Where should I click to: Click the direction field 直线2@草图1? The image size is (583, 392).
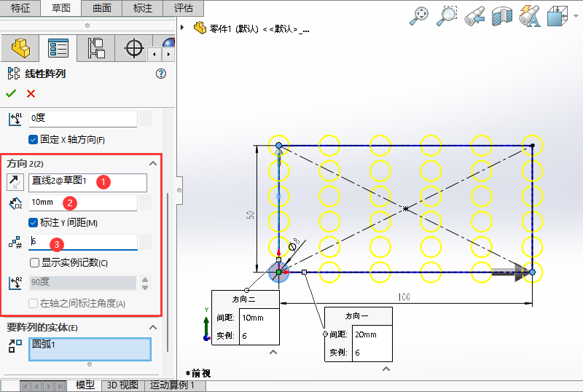point(87,182)
